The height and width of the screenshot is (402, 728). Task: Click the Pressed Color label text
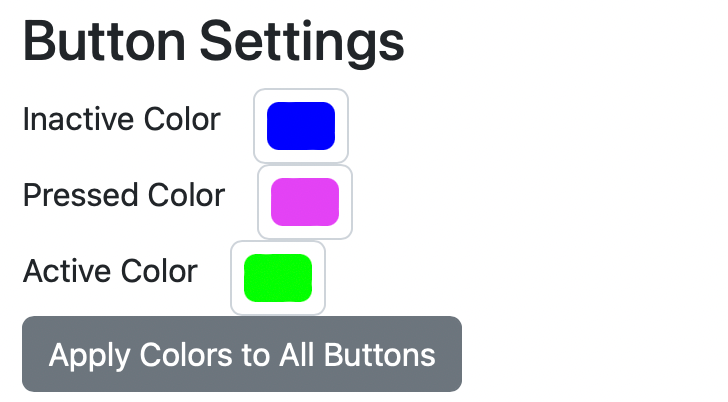coord(124,195)
